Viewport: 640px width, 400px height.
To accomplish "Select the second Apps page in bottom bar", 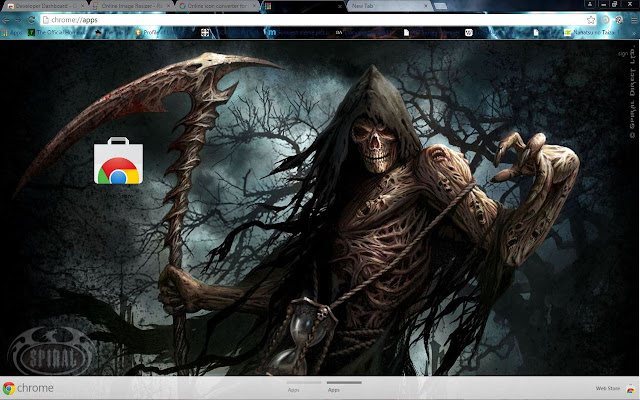I will point(344,387).
